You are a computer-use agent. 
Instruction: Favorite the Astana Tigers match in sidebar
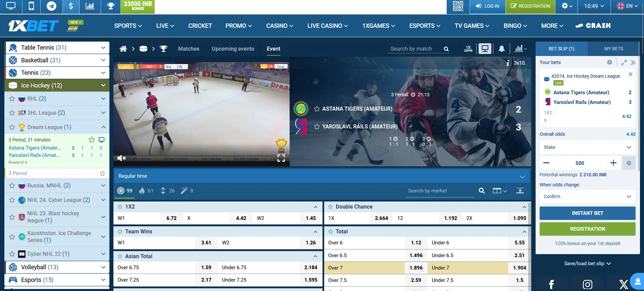tap(91, 139)
